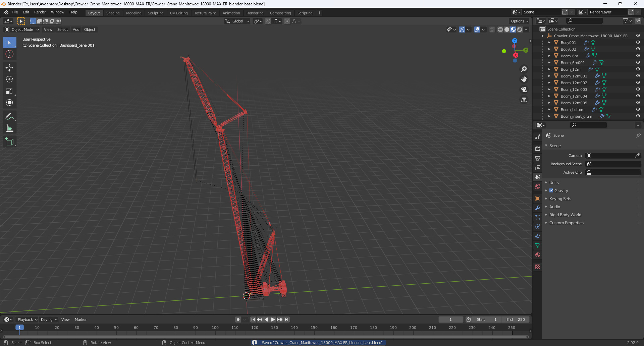Screen dimensions: 644x346
Task: Expand the Rigid Body World panel
Action: pos(565,215)
